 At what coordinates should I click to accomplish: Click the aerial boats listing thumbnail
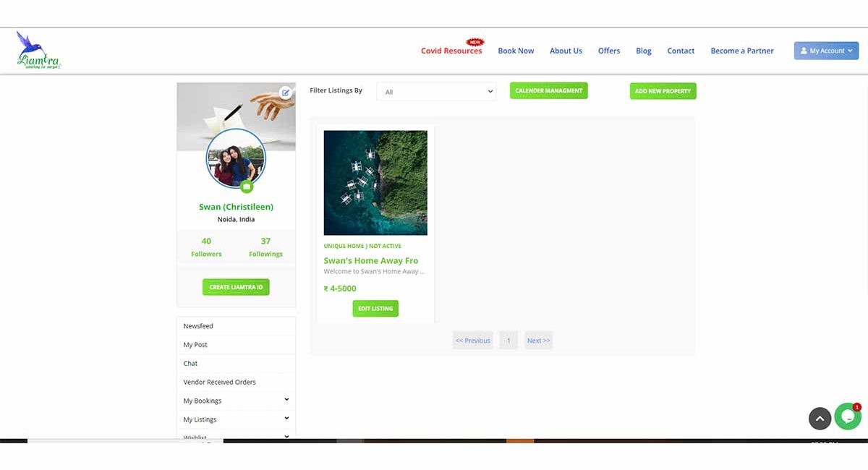click(x=375, y=182)
